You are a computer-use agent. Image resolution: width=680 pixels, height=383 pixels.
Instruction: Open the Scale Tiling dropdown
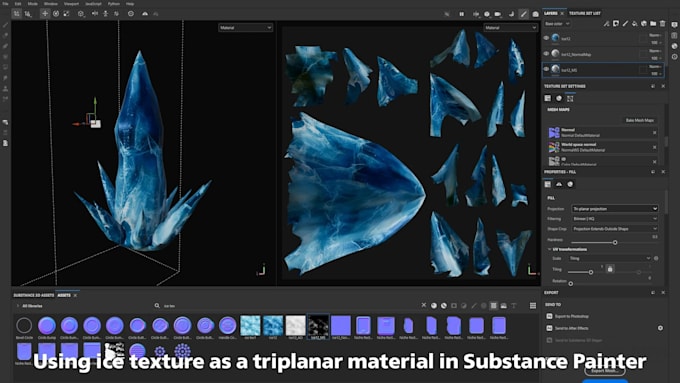click(x=609, y=259)
